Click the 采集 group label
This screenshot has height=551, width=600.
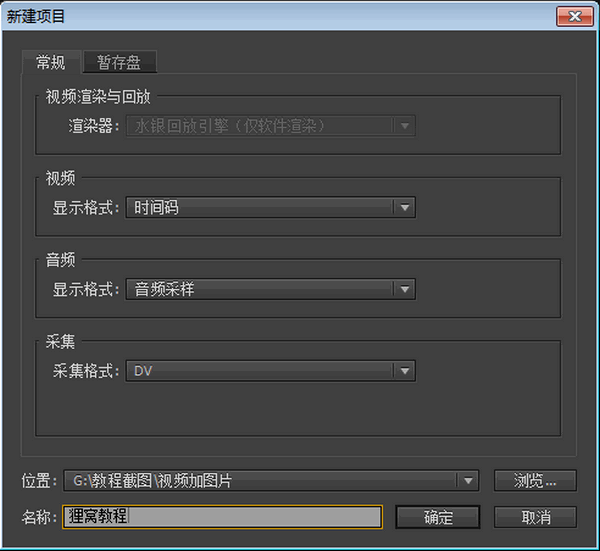point(60,341)
